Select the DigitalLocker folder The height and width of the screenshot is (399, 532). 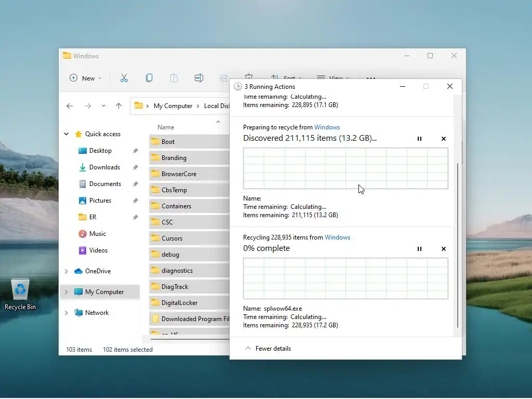point(189,303)
